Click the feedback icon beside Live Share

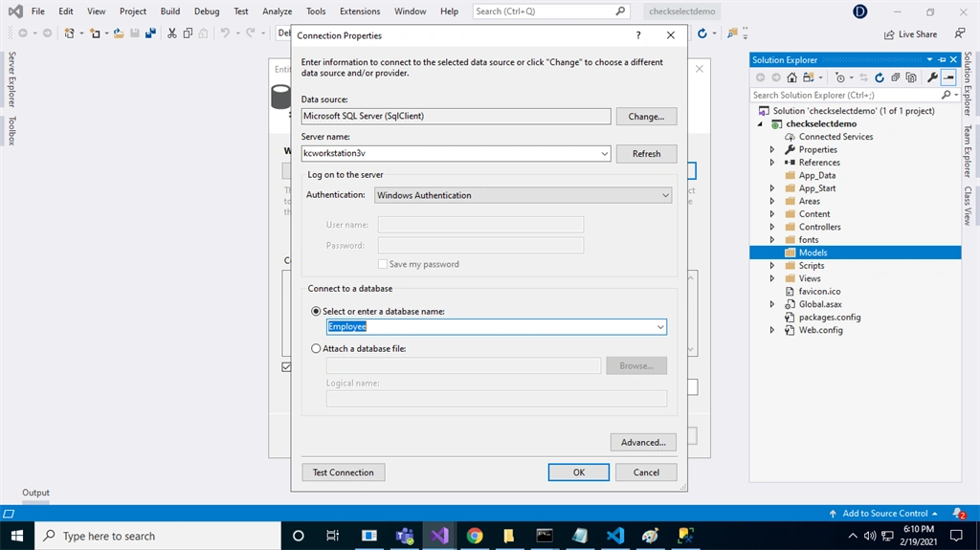click(959, 33)
